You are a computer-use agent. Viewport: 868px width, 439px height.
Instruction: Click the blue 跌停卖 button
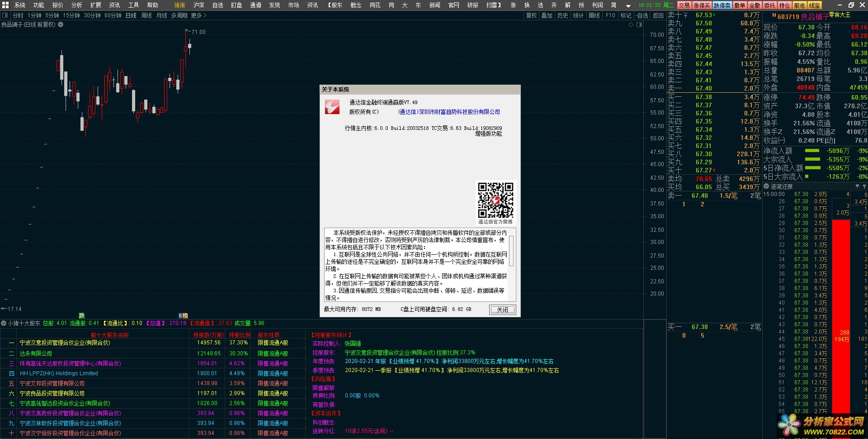tap(722, 5)
